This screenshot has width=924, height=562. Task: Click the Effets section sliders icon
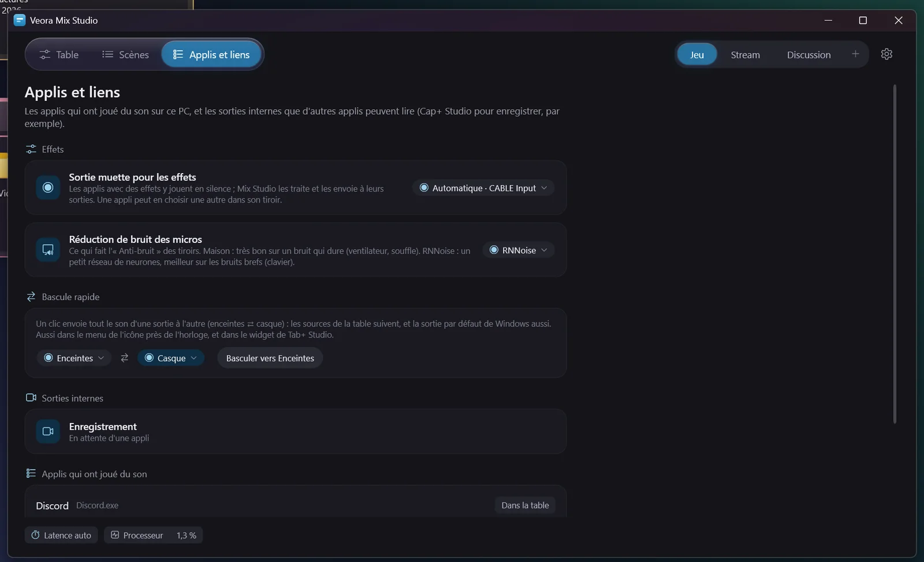pyautogui.click(x=31, y=149)
